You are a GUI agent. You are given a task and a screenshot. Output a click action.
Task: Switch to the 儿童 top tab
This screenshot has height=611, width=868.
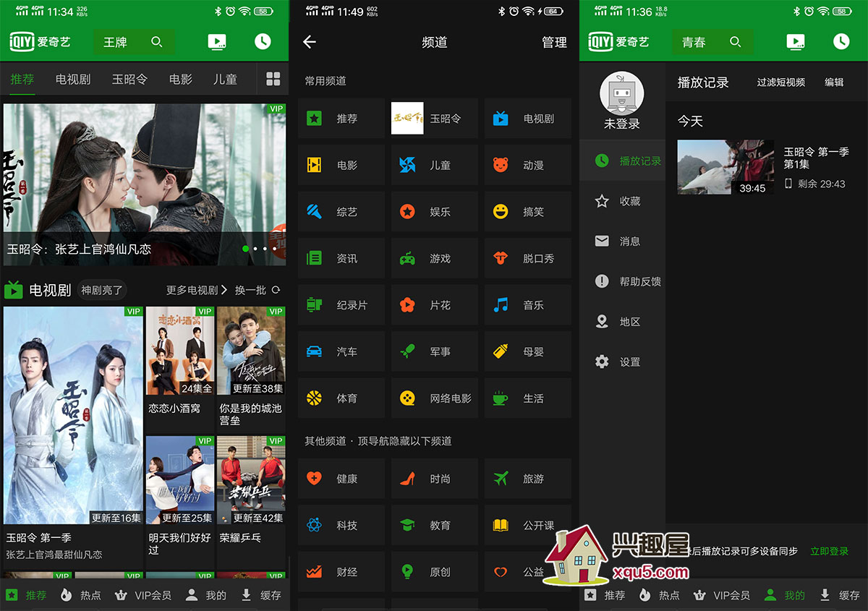point(225,80)
